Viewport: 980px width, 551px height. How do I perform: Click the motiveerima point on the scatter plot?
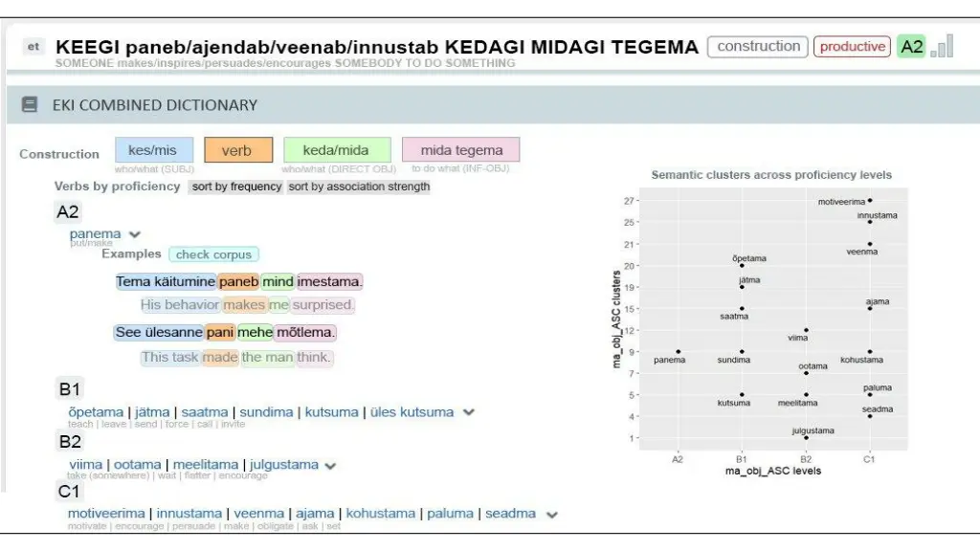(870, 201)
